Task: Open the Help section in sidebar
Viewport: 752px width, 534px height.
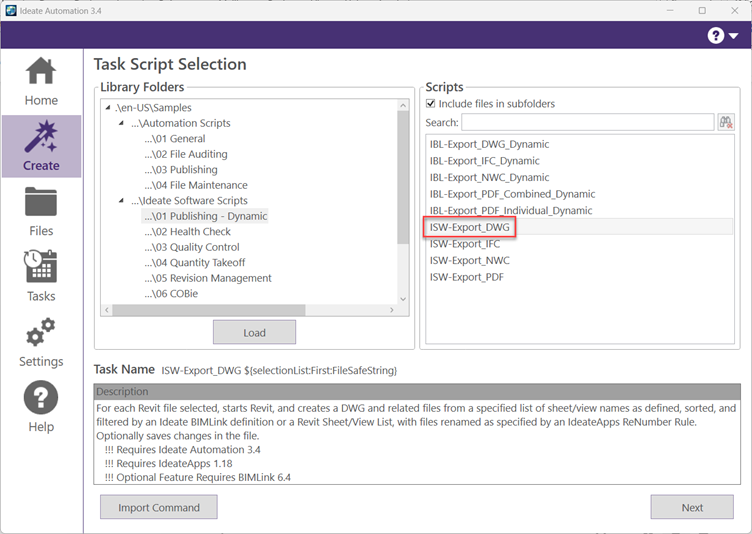Action: coord(41,407)
